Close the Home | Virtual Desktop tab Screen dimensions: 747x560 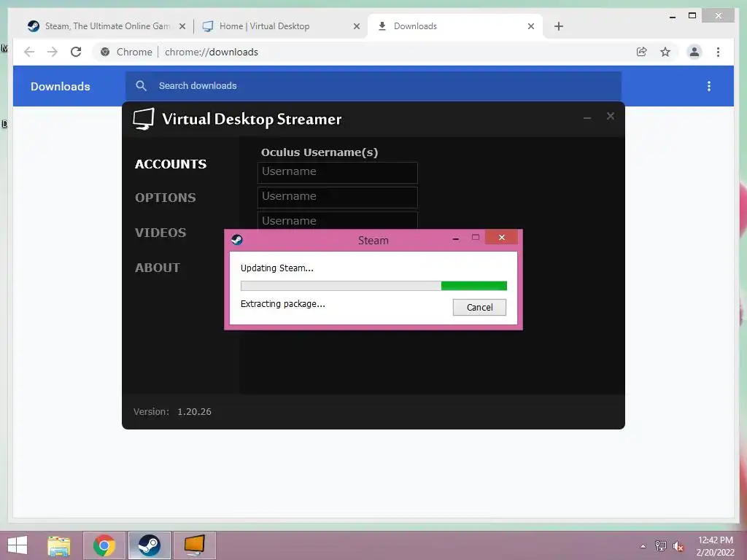click(x=356, y=26)
